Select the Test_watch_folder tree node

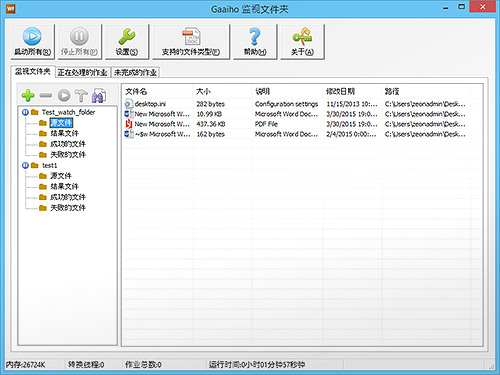click(68, 112)
